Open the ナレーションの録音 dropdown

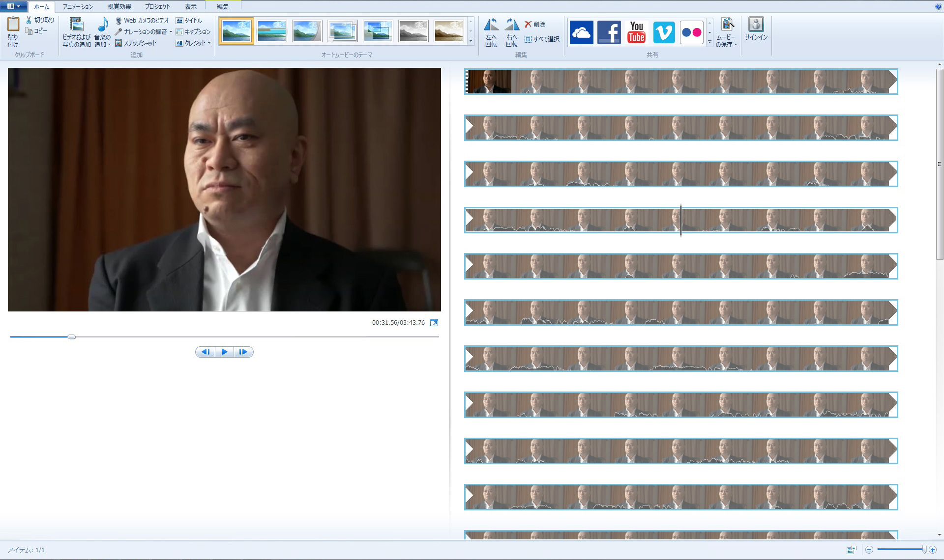click(171, 31)
